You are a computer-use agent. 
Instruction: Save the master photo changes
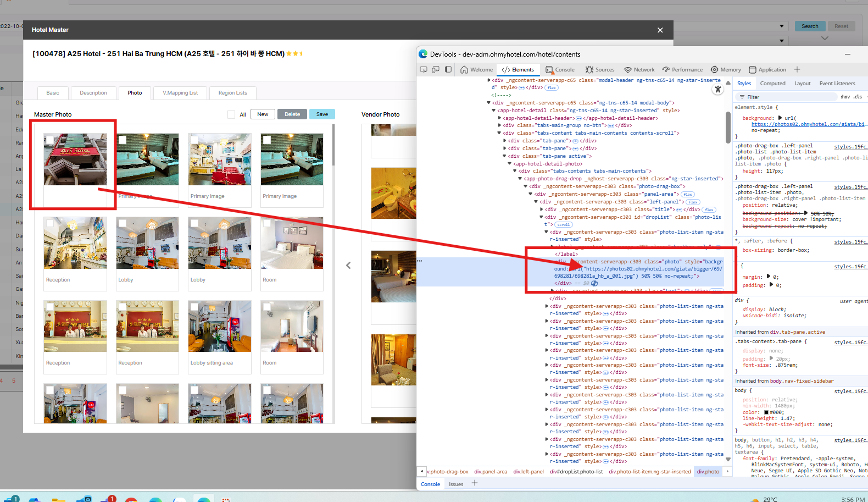coord(322,114)
